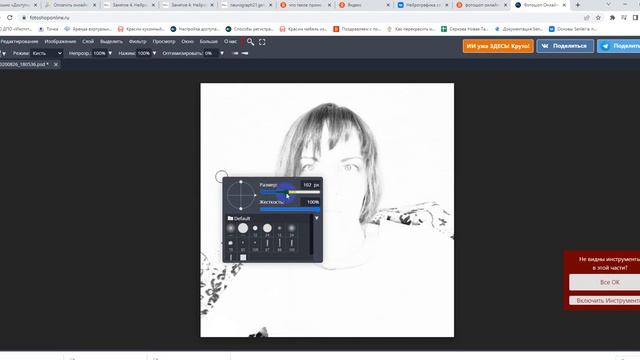Select the square brush preset in last row
The width and height of the screenshot is (640, 360).
point(243,257)
